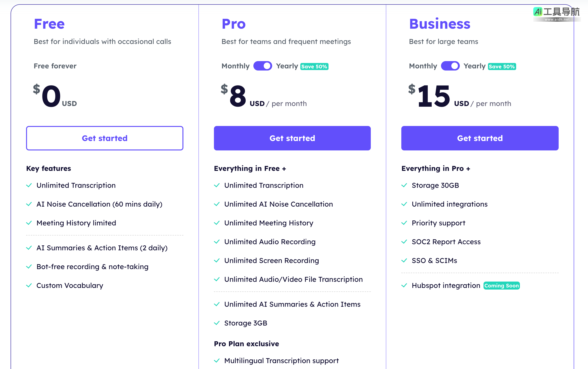588x369 pixels.
Task: Click checkmark next to Custom Vocabulary
Action: [29, 286]
